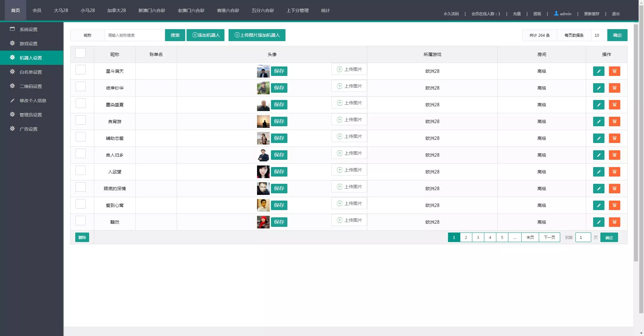
Task: Open the 上下分管理 navigation menu
Action: pos(297,10)
